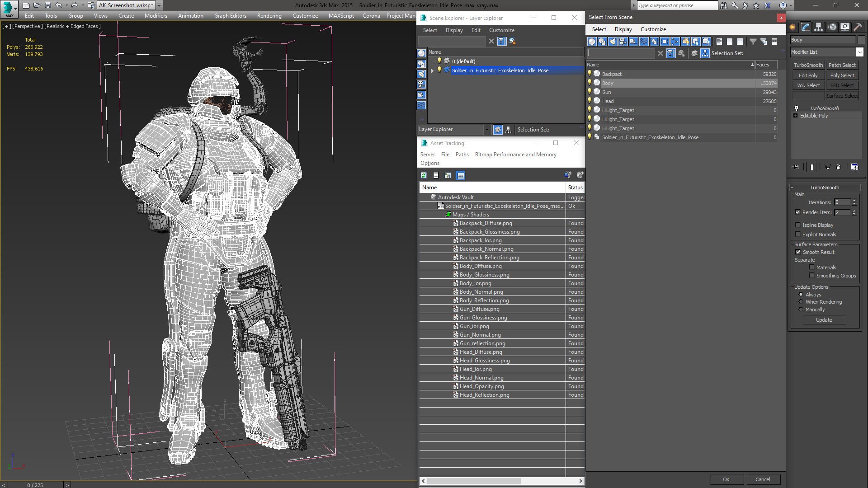Open the Rendering menu
The height and width of the screenshot is (488, 868).
click(x=269, y=16)
